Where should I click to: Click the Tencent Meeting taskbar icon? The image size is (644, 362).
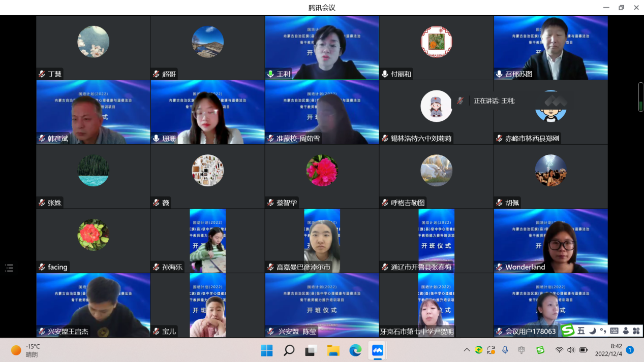click(x=377, y=350)
